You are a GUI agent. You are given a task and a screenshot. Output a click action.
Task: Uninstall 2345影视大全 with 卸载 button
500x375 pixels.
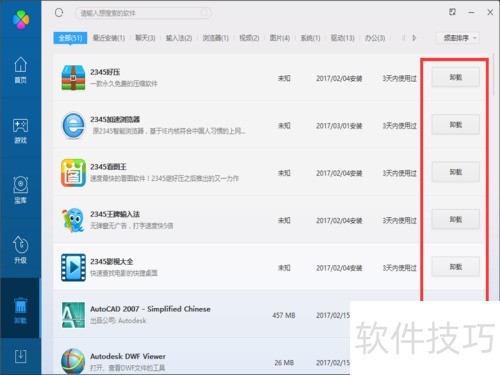[x=456, y=267]
